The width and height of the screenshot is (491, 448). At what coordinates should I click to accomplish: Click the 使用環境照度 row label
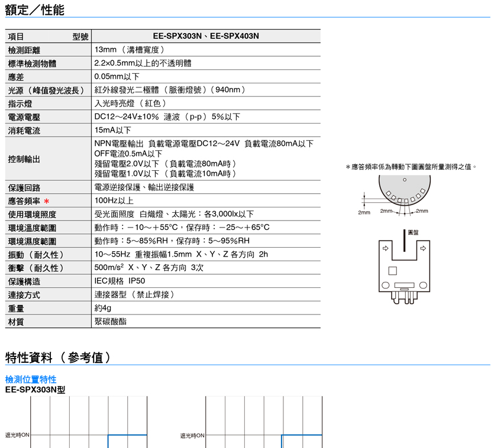click(32, 215)
